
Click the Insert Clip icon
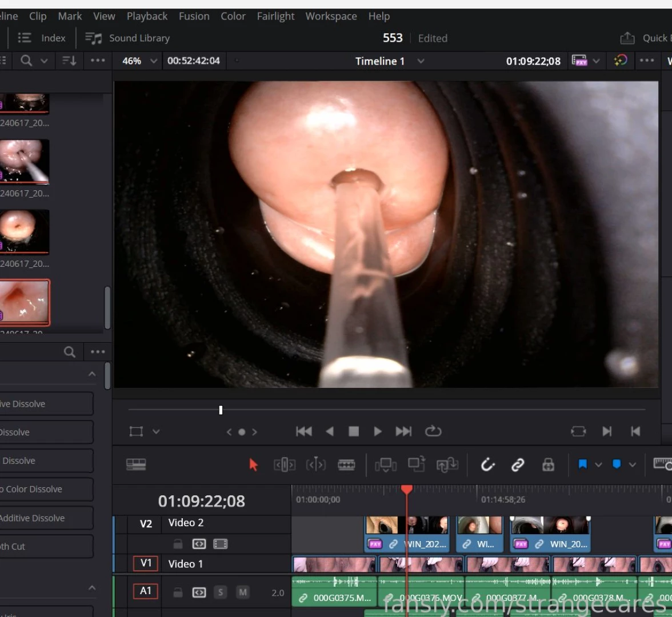point(385,464)
